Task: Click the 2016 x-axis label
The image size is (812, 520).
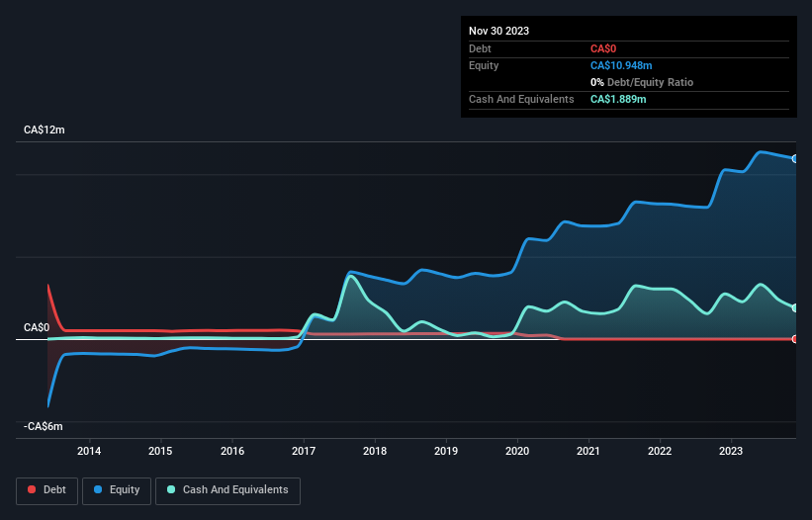Action: (x=232, y=451)
